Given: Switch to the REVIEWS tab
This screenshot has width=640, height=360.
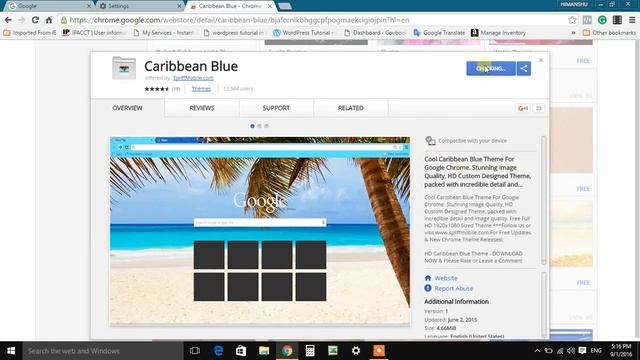Looking at the screenshot, I should coord(202,108).
